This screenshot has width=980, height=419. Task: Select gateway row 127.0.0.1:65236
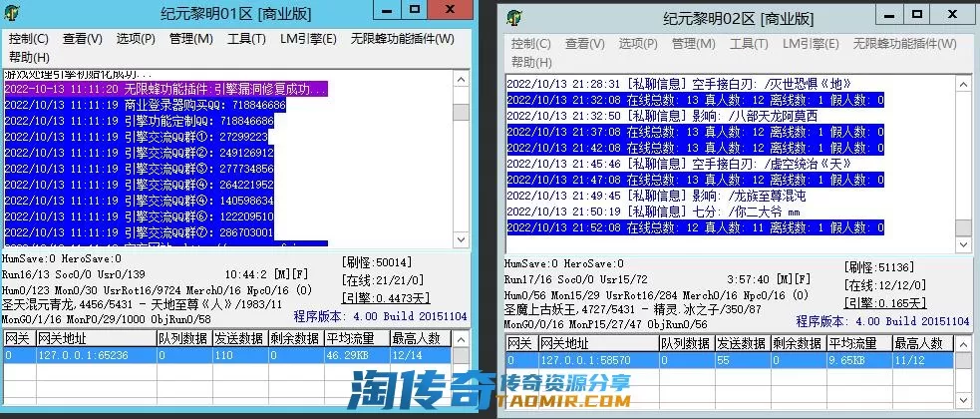[227, 355]
